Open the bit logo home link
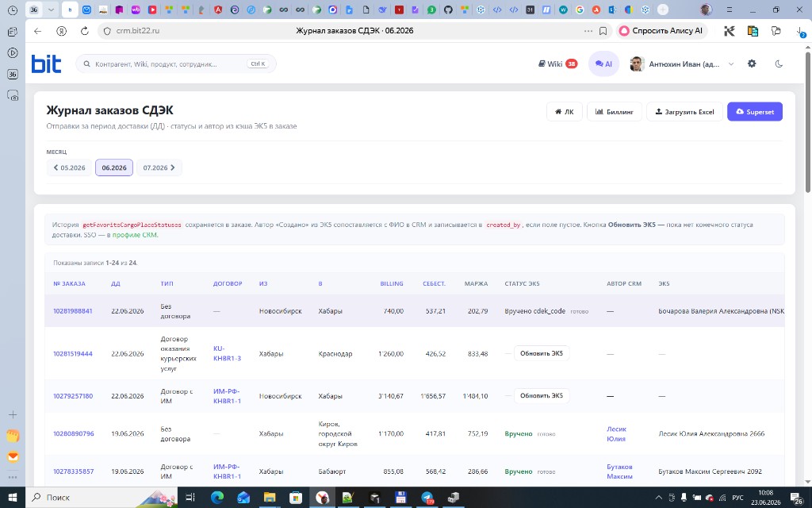The height and width of the screenshot is (508, 812). 46,63
